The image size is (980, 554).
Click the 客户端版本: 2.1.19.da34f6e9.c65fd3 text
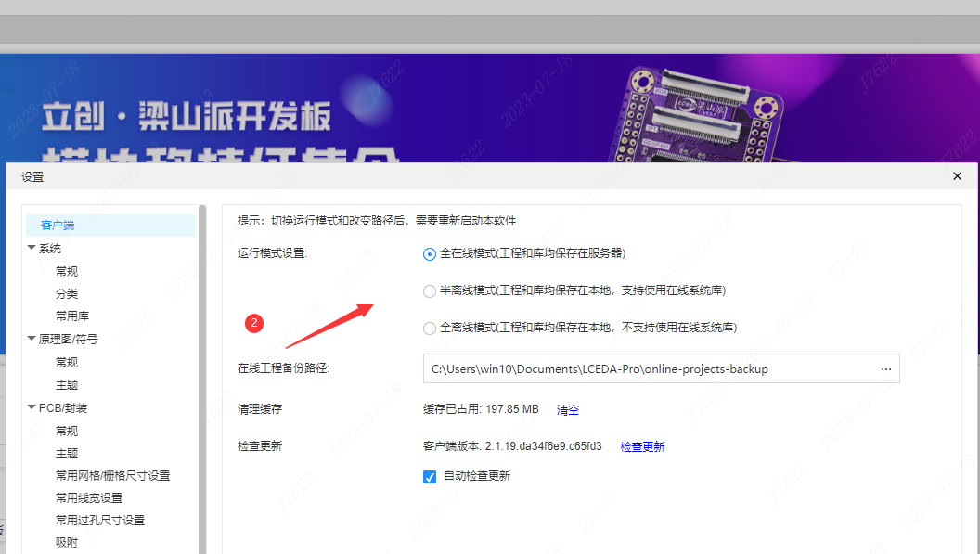512,446
